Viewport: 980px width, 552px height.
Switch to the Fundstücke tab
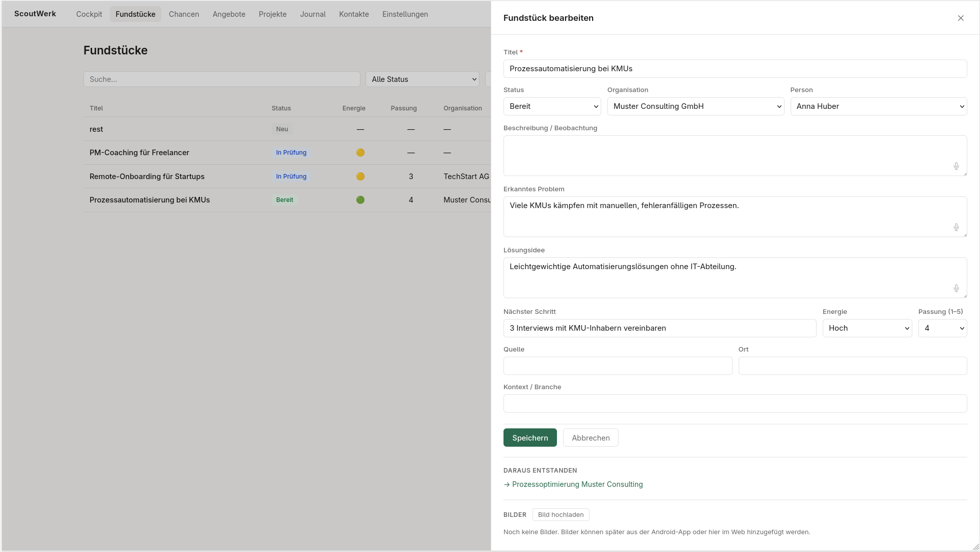[135, 14]
